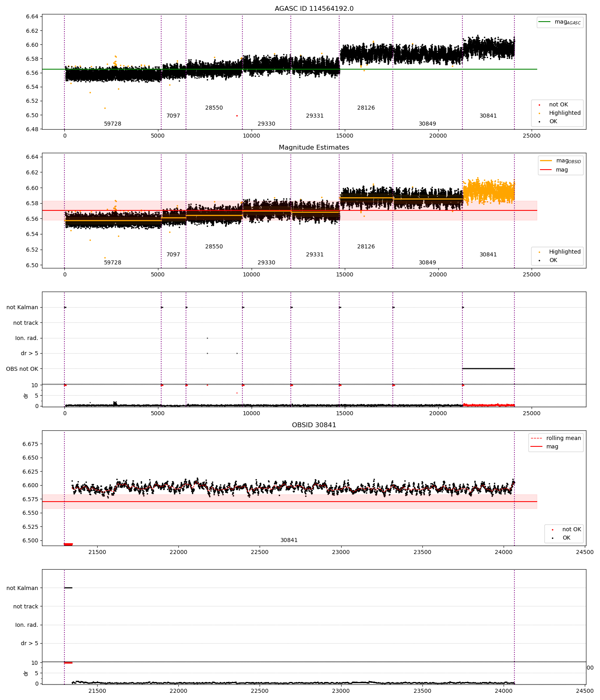Viewport: 600px width, 700px height.
Task: Click obsid label 28550 in Magnitude Estimates plot
Action: pos(214,247)
